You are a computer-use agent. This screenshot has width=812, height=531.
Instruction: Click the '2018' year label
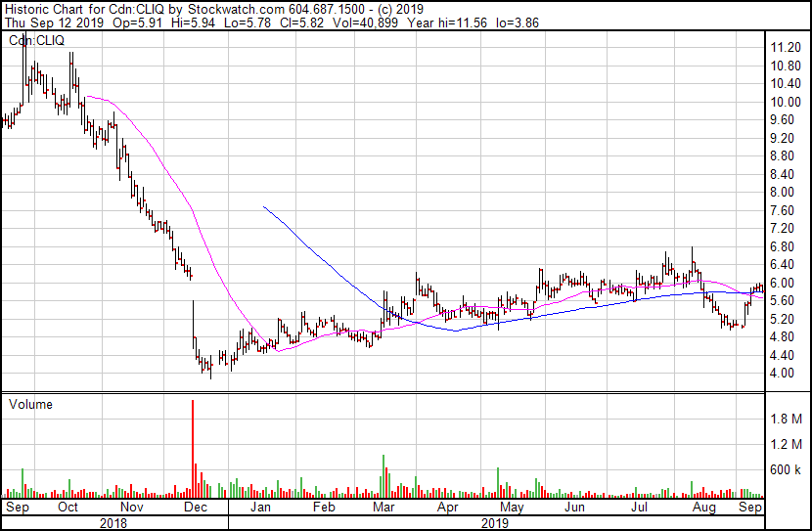pyautogui.click(x=113, y=523)
